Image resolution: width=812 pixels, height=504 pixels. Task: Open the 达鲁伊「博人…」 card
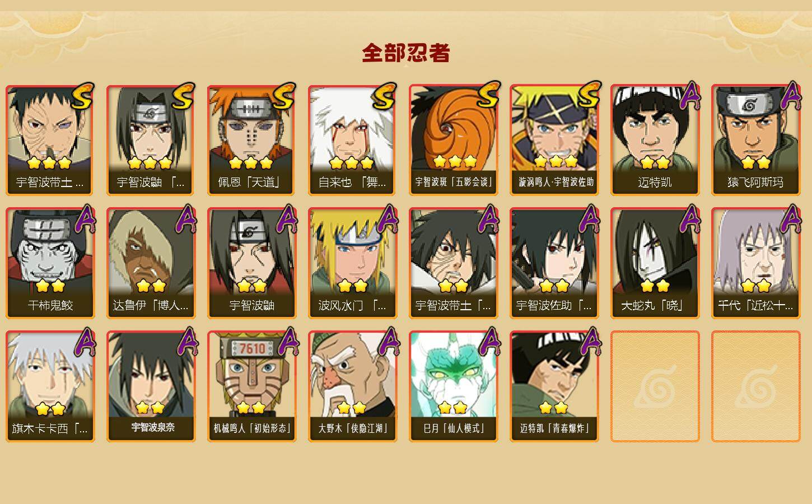151,263
